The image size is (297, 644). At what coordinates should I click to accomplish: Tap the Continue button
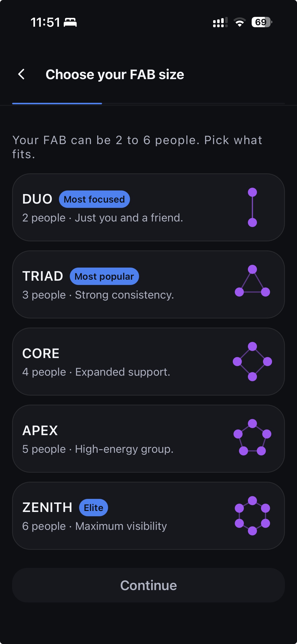click(148, 585)
